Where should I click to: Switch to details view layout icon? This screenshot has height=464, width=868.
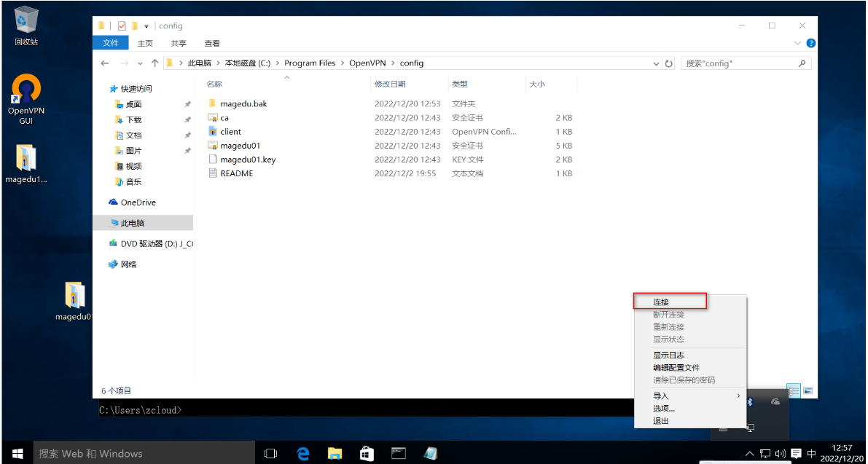794,390
